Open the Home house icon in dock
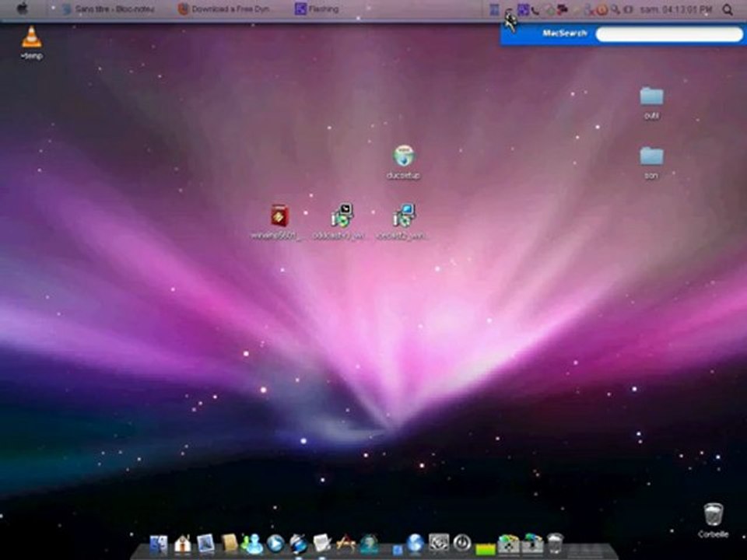This screenshot has width=747, height=560. (182, 544)
